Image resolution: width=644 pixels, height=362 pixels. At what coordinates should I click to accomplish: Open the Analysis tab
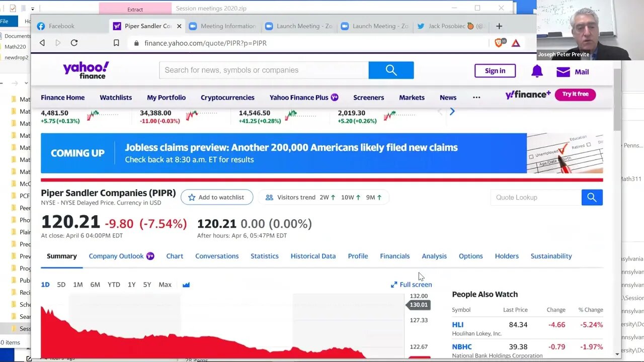pyautogui.click(x=434, y=256)
